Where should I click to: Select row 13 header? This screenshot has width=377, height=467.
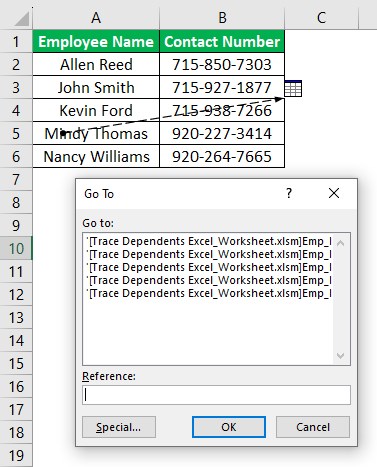[16, 318]
